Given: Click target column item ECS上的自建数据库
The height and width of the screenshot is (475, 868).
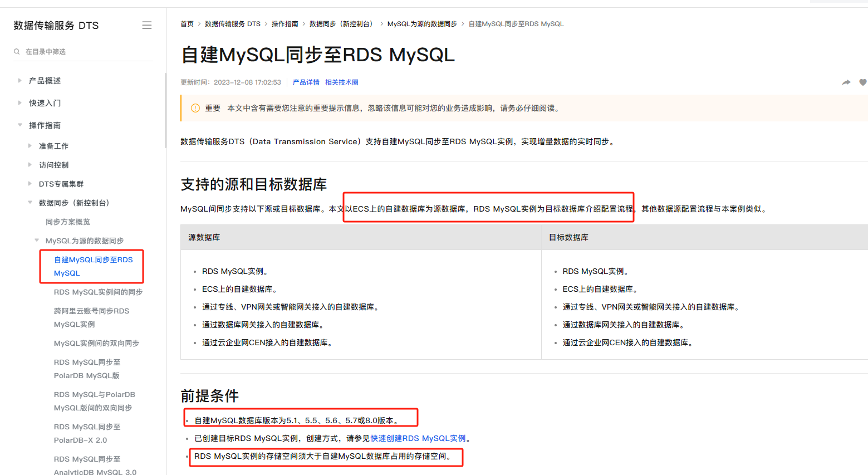Looking at the screenshot, I should point(600,289).
